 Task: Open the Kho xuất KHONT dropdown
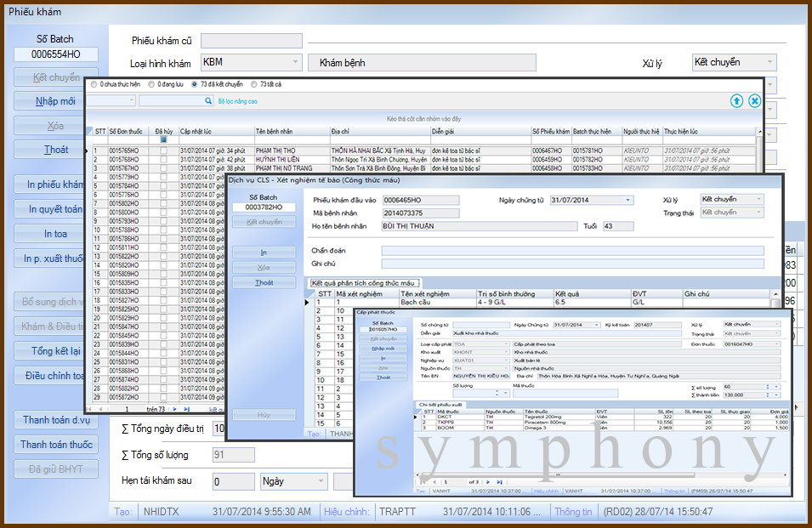click(507, 352)
